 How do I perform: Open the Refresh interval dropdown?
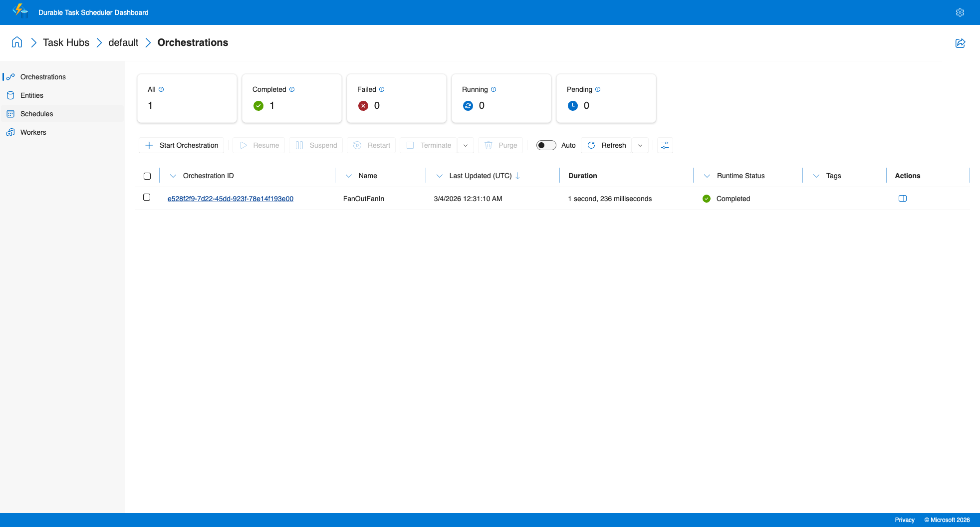640,145
